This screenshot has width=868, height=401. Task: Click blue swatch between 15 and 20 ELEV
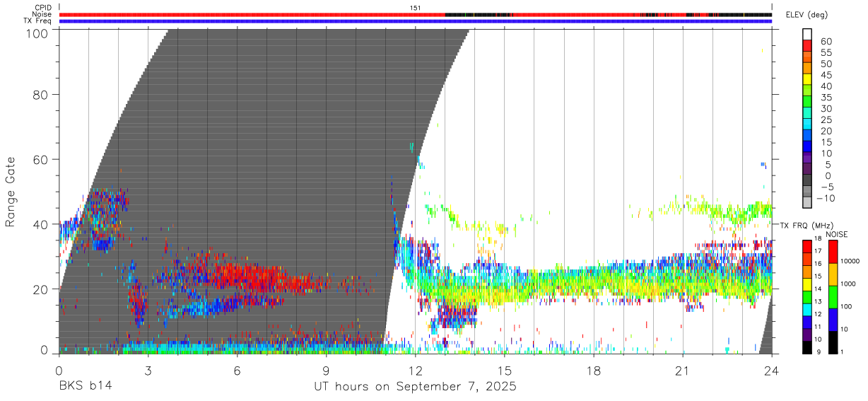point(808,136)
